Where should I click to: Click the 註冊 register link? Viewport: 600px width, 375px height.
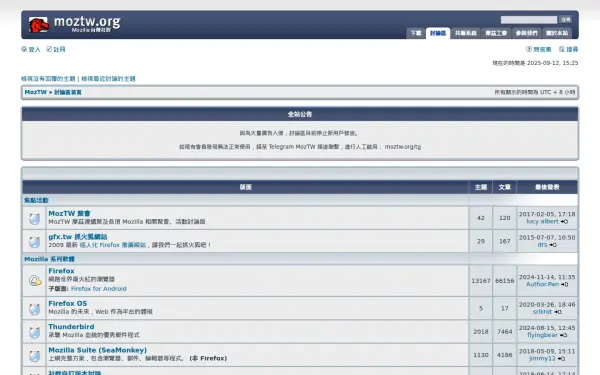click(x=59, y=49)
